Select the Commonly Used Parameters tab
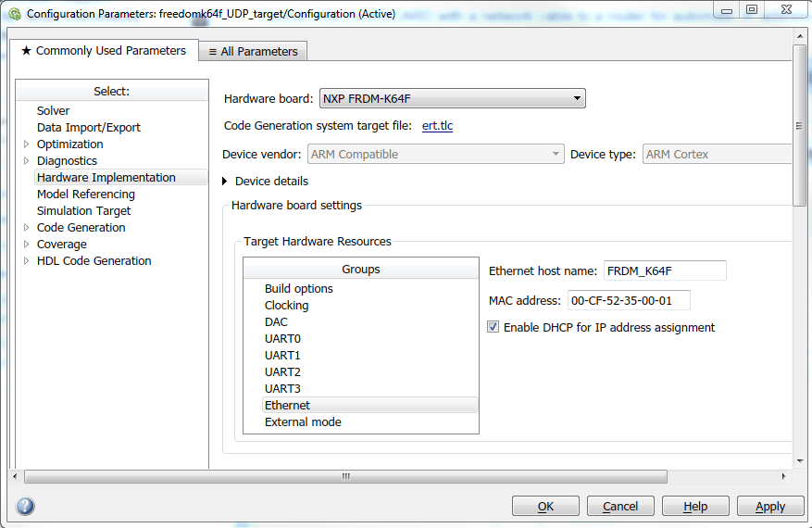812x528 pixels. point(104,51)
